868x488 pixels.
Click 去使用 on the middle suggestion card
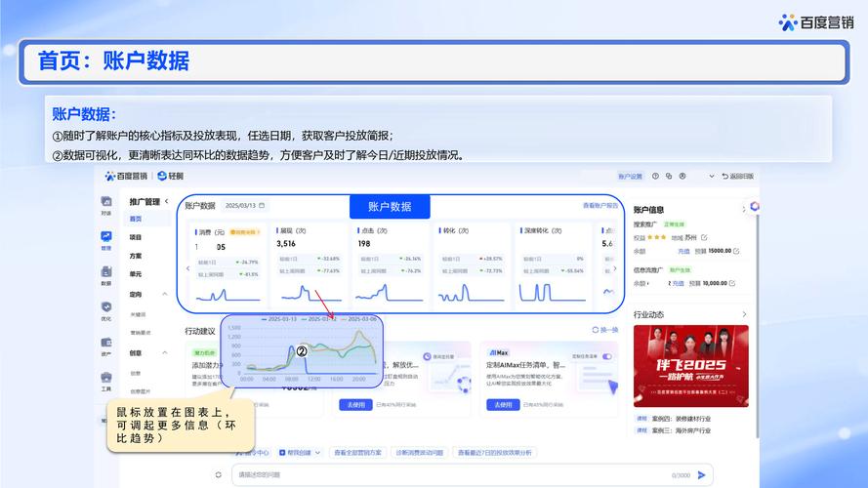(355, 405)
